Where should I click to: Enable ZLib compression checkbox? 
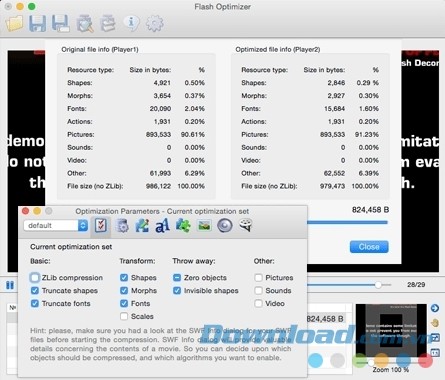point(35,278)
